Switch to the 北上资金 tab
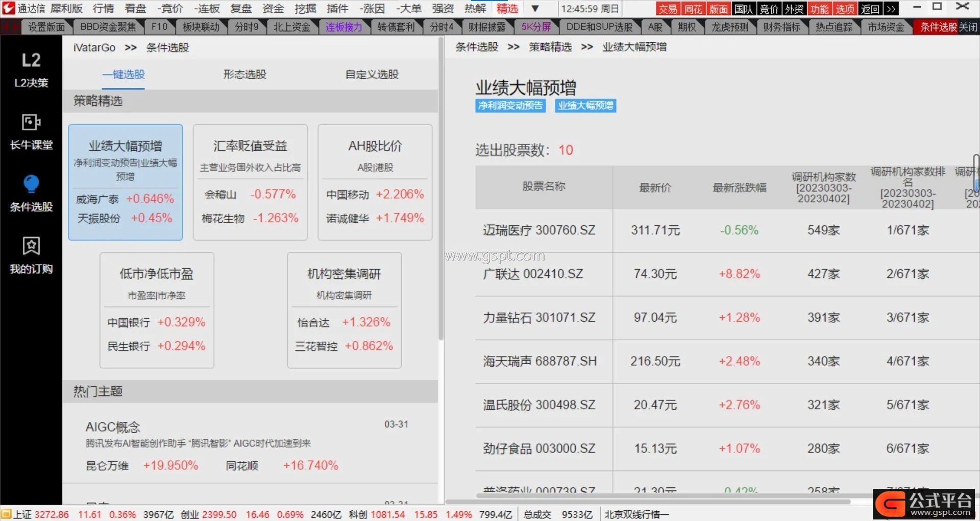Screen dimensions: 980x521 [292, 27]
